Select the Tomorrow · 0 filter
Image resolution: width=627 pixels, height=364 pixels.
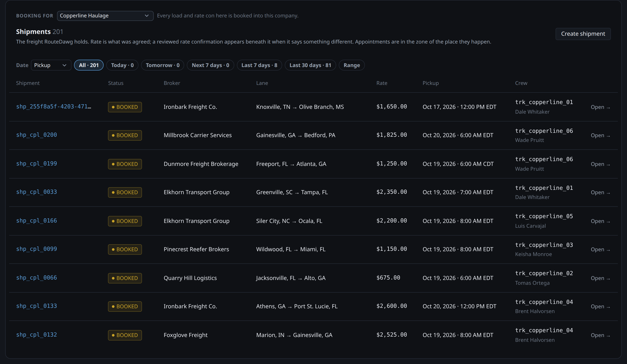point(162,65)
